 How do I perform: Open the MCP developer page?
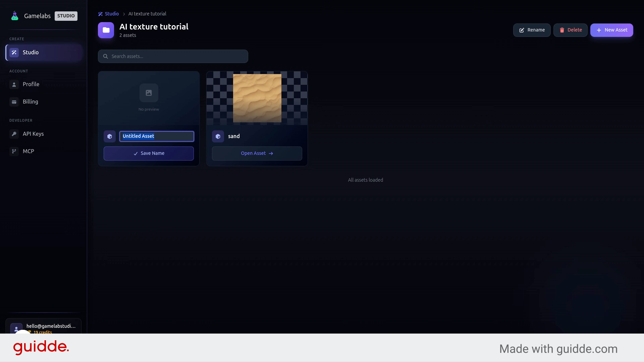click(x=44, y=152)
